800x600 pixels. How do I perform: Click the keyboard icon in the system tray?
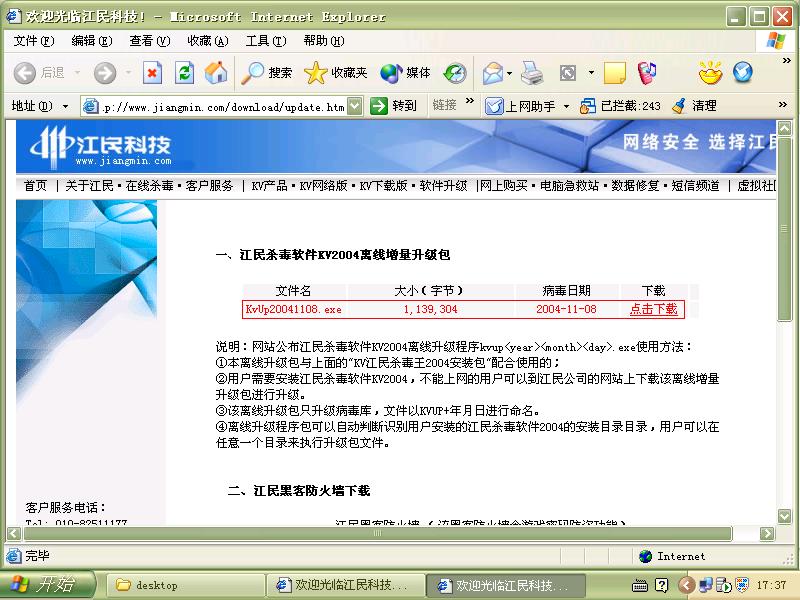[x=639, y=586]
